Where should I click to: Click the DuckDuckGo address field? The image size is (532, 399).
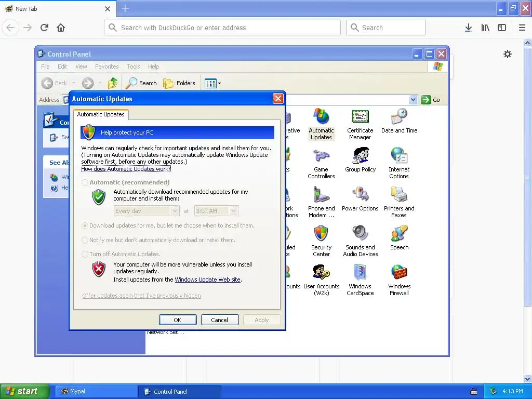tap(222, 28)
